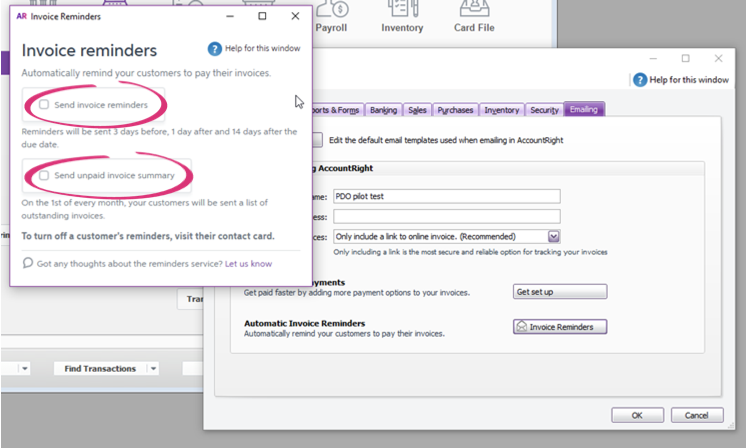
Task: Click help icon in Invoice Reminders window
Action: click(214, 49)
